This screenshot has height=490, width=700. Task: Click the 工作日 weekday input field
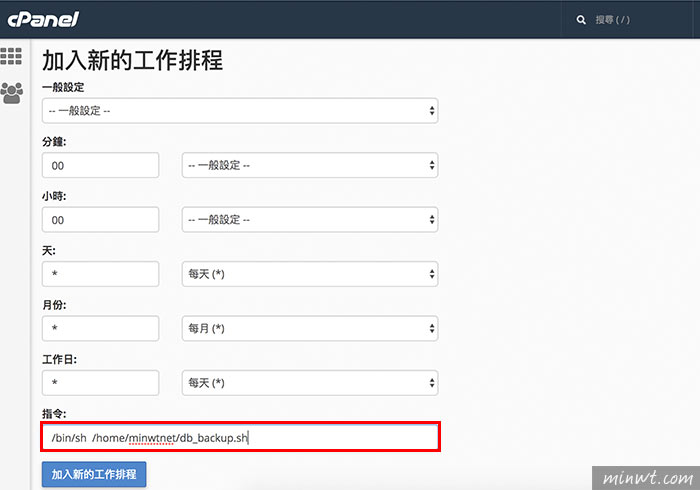click(x=100, y=383)
